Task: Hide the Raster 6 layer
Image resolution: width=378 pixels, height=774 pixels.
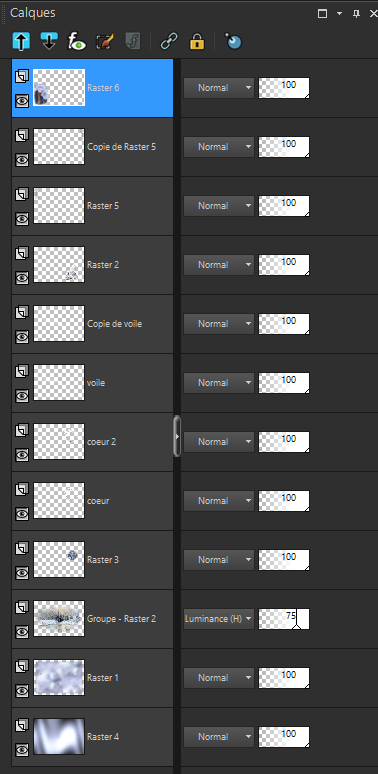Action: 22,101
